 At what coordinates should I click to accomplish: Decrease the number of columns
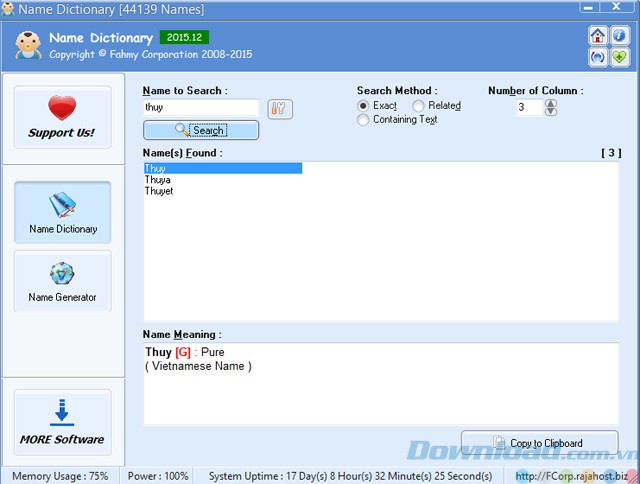click(x=551, y=112)
